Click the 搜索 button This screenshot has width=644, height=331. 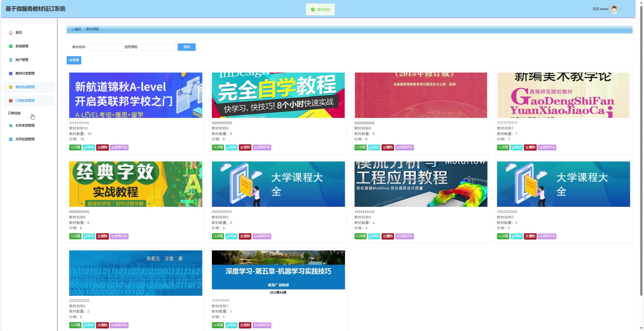coord(186,47)
